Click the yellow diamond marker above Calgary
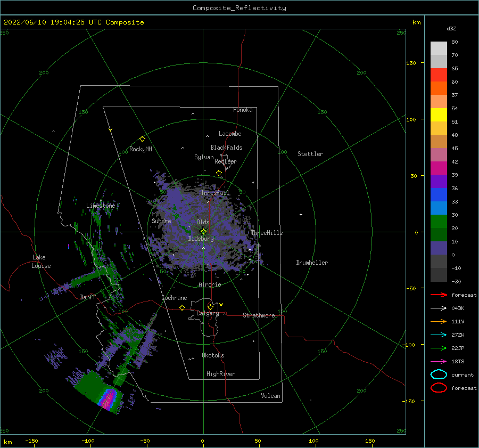The width and height of the screenshot is (479, 448). tap(210, 307)
